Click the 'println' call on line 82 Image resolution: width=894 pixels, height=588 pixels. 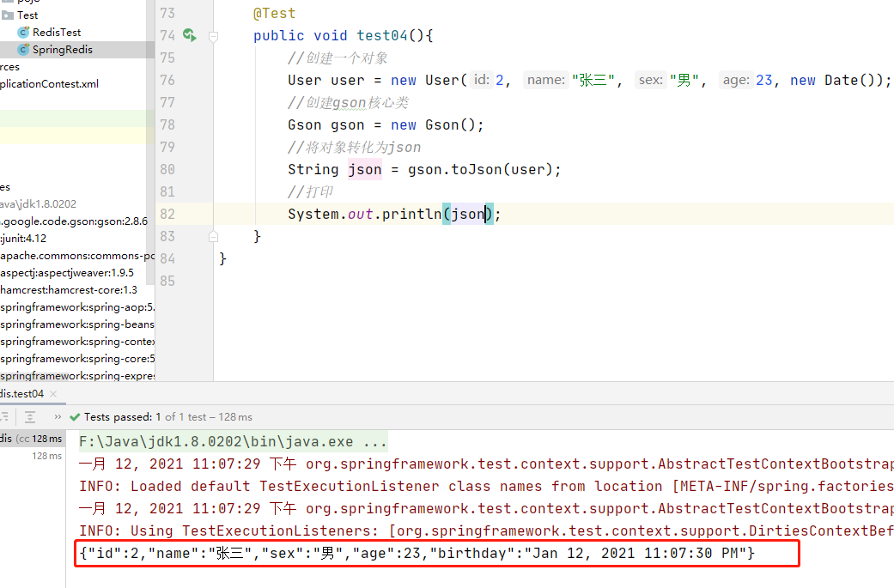(411, 215)
